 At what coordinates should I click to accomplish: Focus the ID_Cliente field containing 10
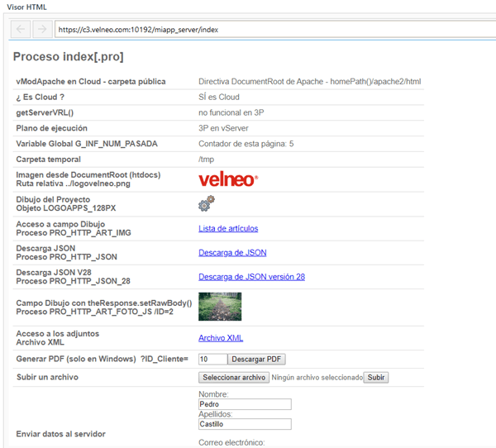(x=212, y=360)
